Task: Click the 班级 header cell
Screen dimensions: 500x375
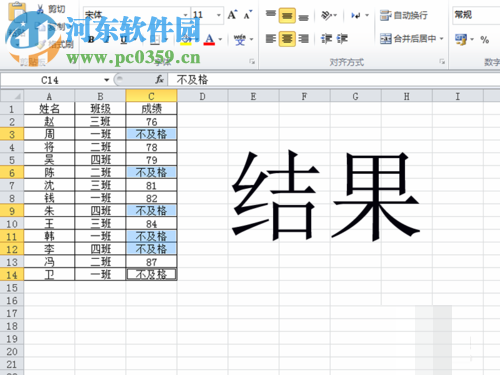Action: pyautogui.click(x=100, y=109)
